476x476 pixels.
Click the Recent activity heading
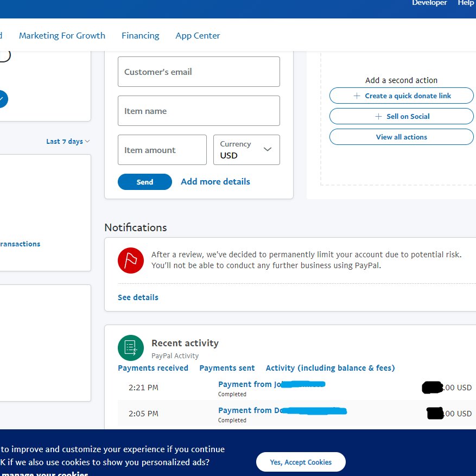click(185, 343)
